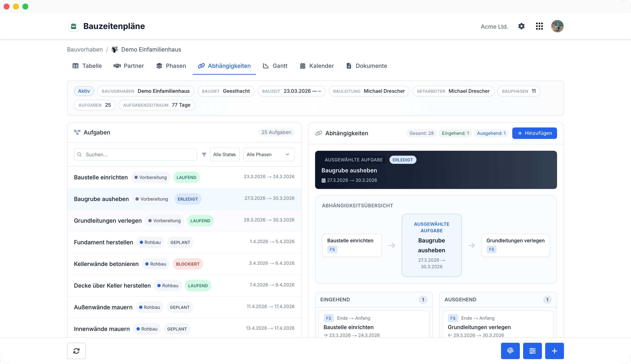
Task: Focus the Suchen search field
Action: [135, 154]
